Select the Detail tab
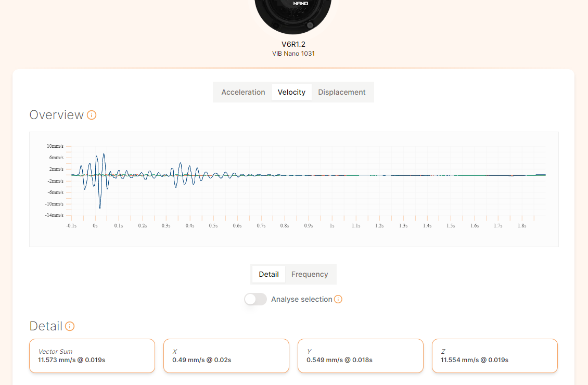The image size is (588, 385). click(x=269, y=274)
